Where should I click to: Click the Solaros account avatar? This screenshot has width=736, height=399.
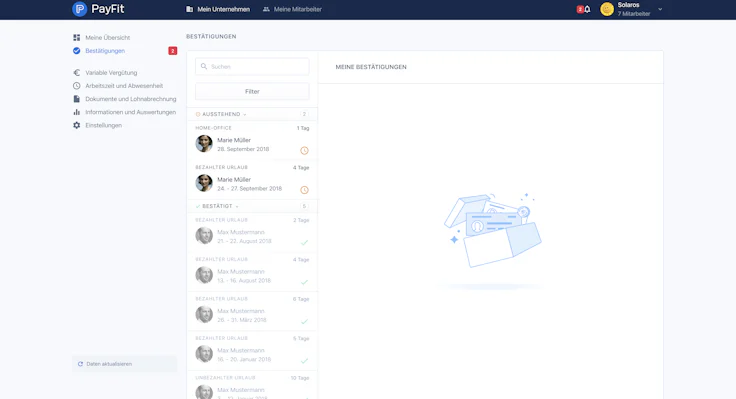coord(607,9)
